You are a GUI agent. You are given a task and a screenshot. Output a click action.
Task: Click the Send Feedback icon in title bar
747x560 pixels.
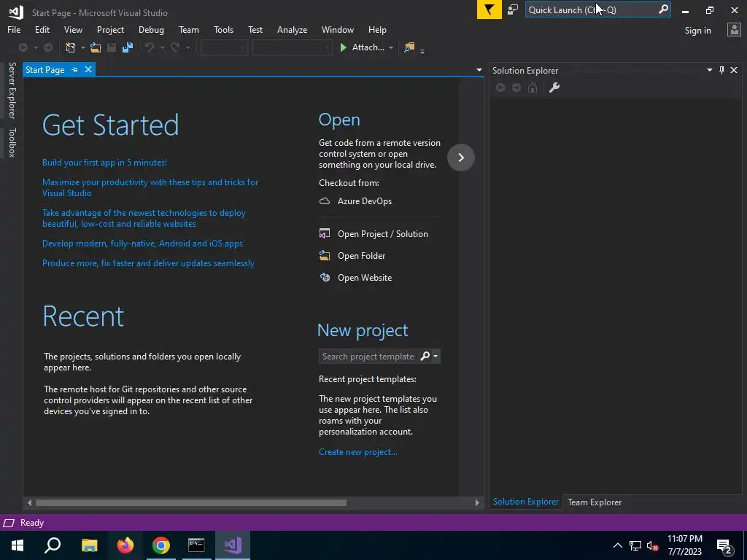(513, 9)
